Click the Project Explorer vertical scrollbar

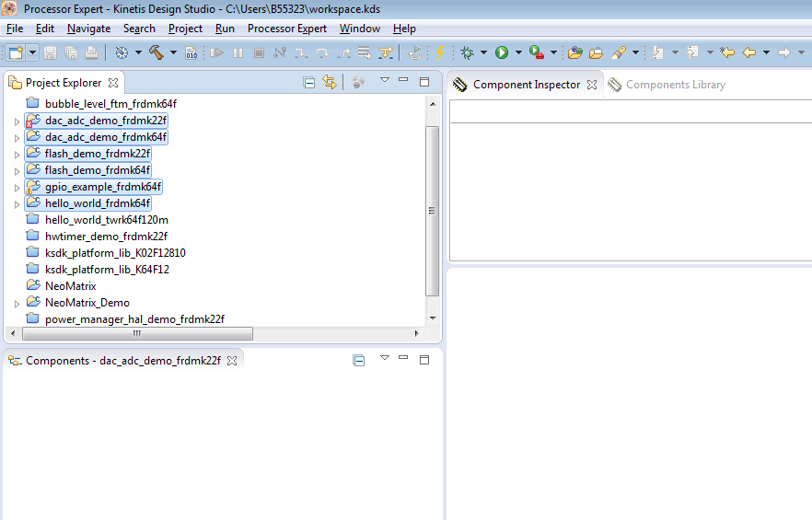432,212
